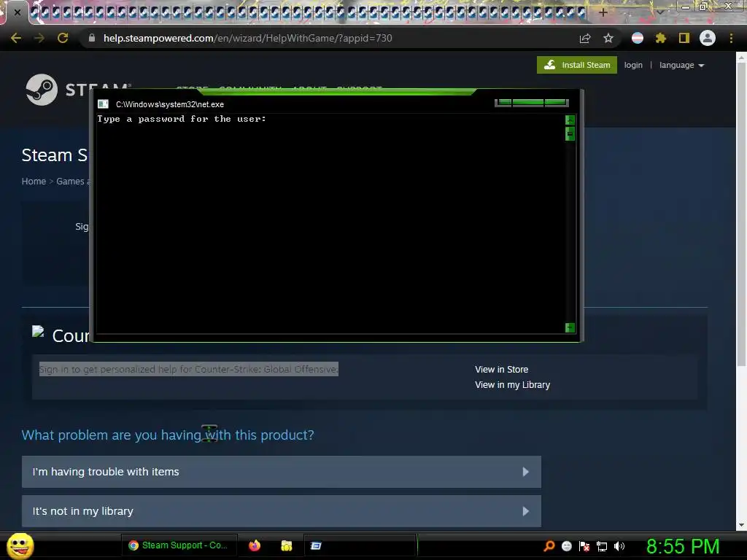Toggle the browser side panel
Image resolution: width=747 pixels, height=560 pixels.
[684, 38]
